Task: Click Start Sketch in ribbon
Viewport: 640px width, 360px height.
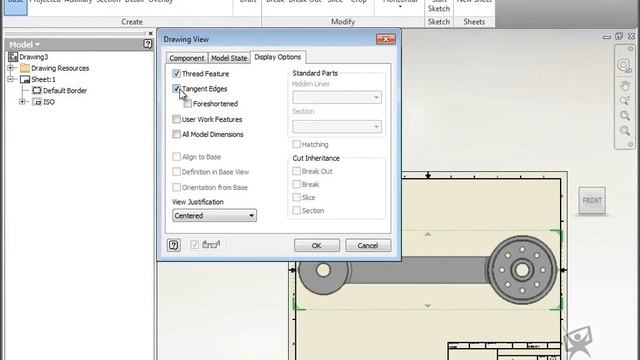Action: coord(439,6)
